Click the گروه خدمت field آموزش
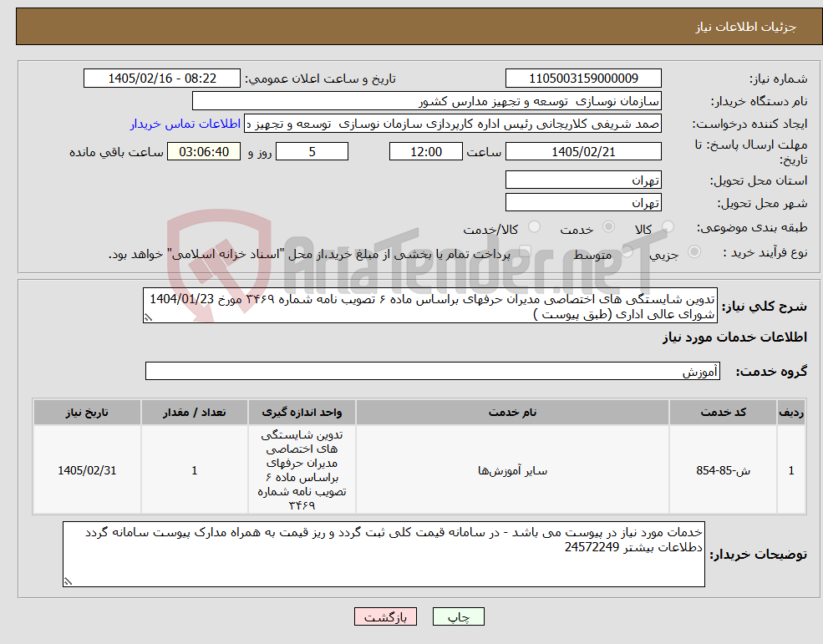The image size is (823, 644). point(433,372)
